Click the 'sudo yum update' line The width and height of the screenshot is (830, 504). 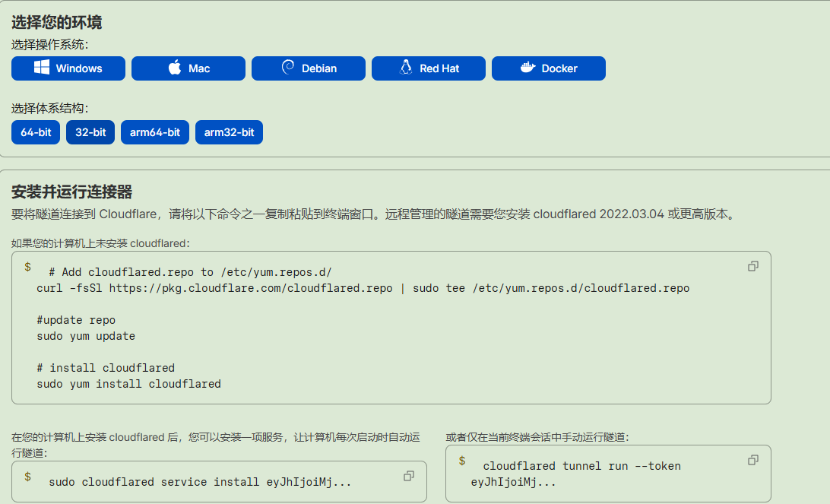(x=86, y=336)
